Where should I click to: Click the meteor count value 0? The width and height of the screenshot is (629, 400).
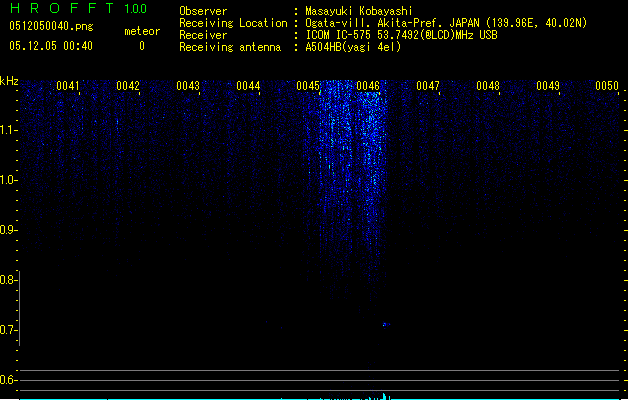142,46
